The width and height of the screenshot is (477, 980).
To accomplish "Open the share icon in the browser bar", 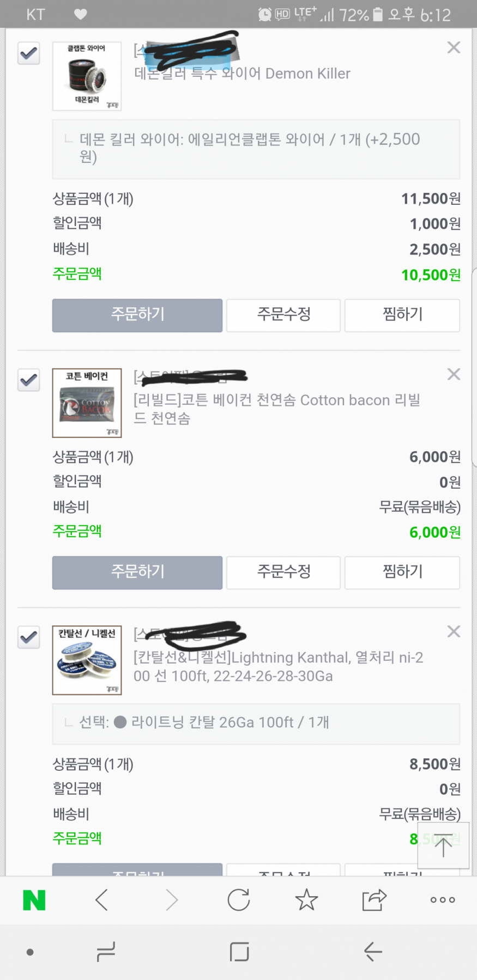I will tap(374, 900).
